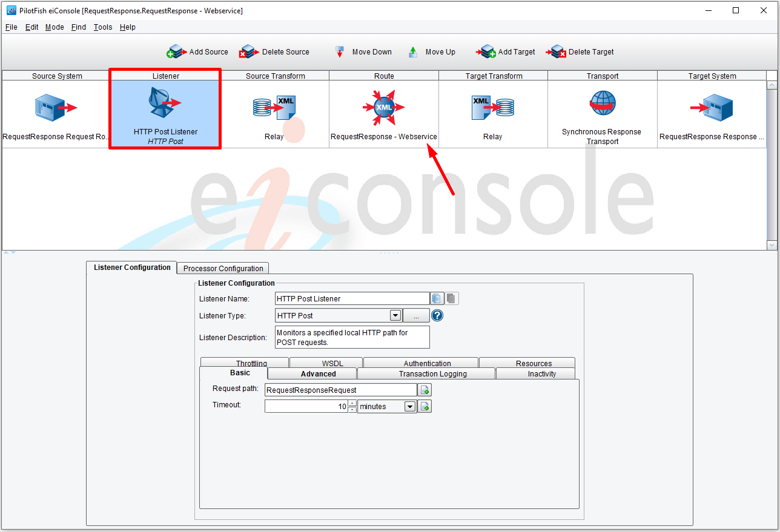Select the Source Transform Relay icon

[x=274, y=107]
